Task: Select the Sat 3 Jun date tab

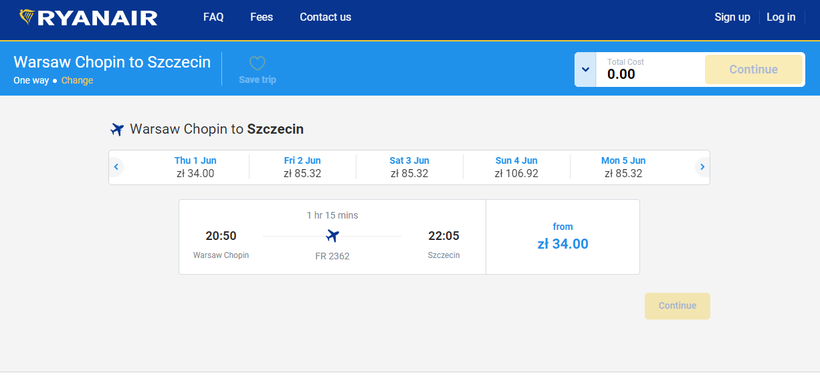Action: (409, 167)
